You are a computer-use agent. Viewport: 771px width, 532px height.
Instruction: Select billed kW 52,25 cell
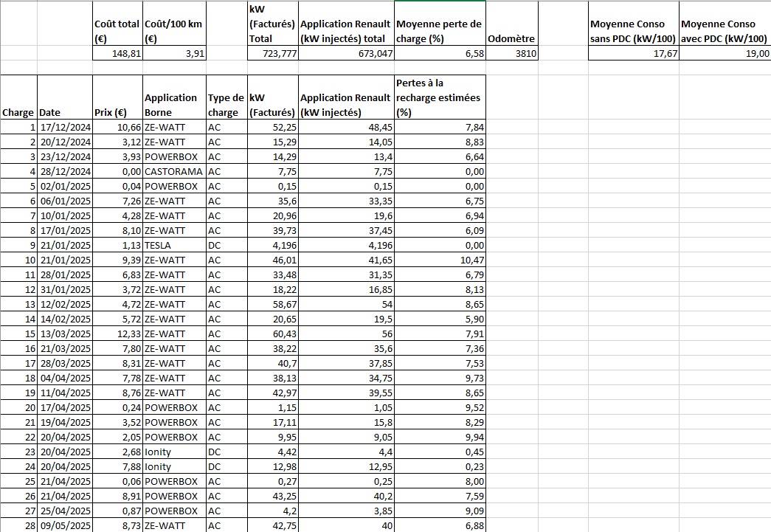click(x=273, y=127)
